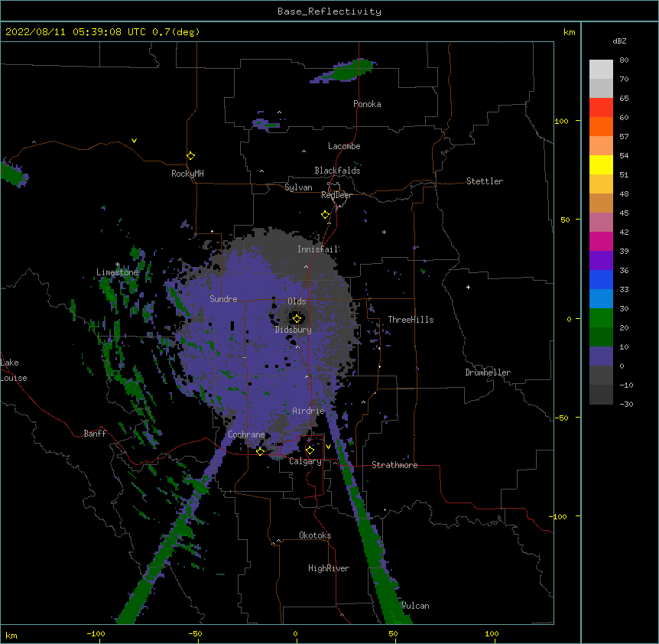Screen dimensions: 659x644
Task: Click the Strathmore city label
Action: click(394, 465)
